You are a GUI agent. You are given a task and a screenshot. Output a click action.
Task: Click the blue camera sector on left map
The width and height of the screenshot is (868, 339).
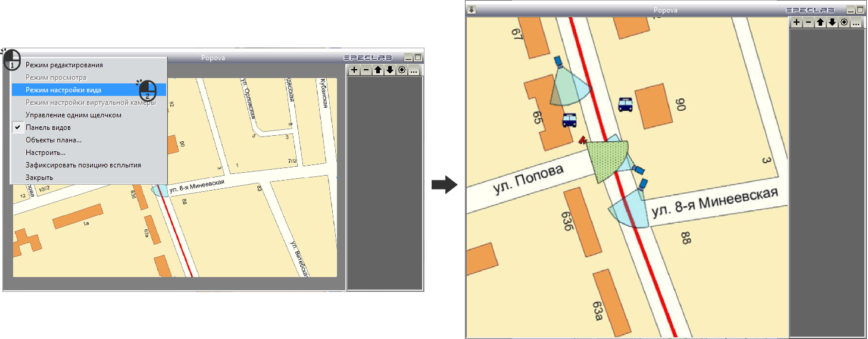(160, 190)
